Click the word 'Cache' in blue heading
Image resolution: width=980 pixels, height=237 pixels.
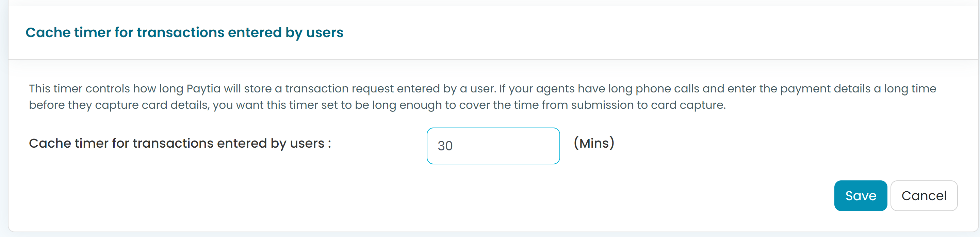[x=48, y=32]
